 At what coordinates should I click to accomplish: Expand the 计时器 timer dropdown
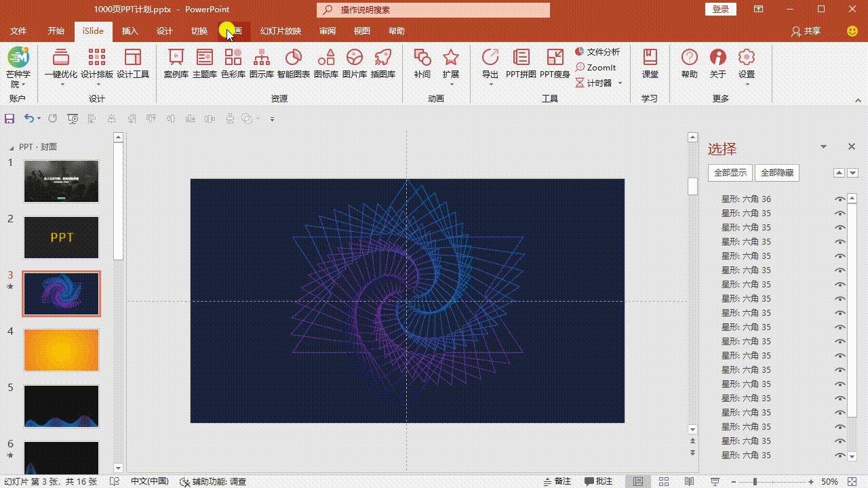(x=620, y=83)
